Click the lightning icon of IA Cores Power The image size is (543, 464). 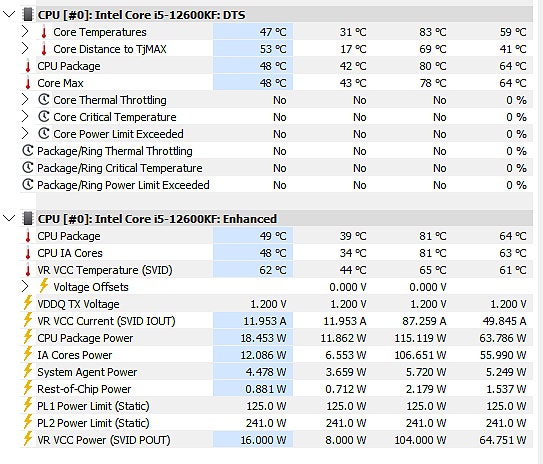pos(28,354)
